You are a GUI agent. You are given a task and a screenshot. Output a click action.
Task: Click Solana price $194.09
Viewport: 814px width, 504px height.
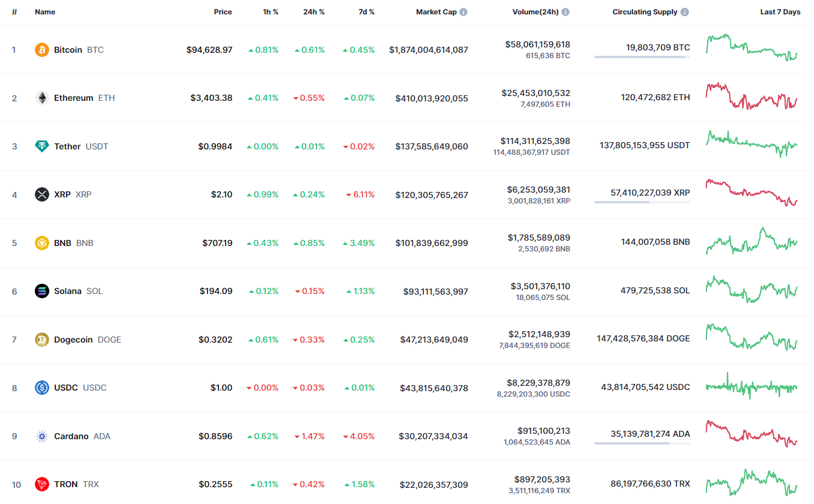(216, 291)
